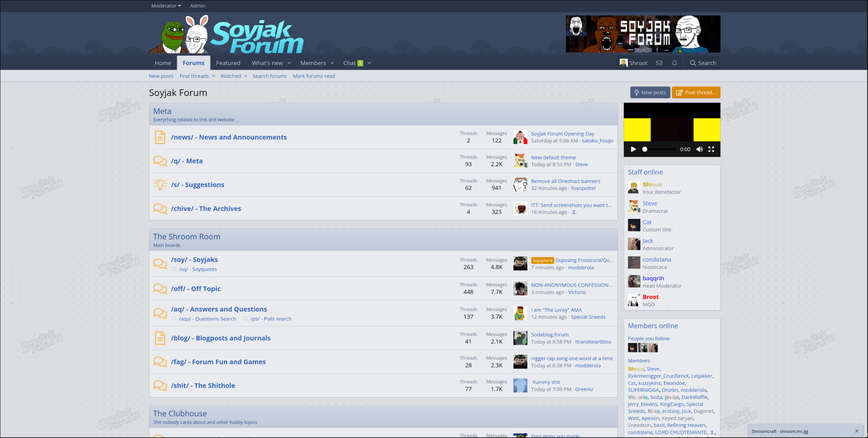868x438 pixels.
Task: Click the /blog/ document icon
Action: pyautogui.click(x=160, y=338)
